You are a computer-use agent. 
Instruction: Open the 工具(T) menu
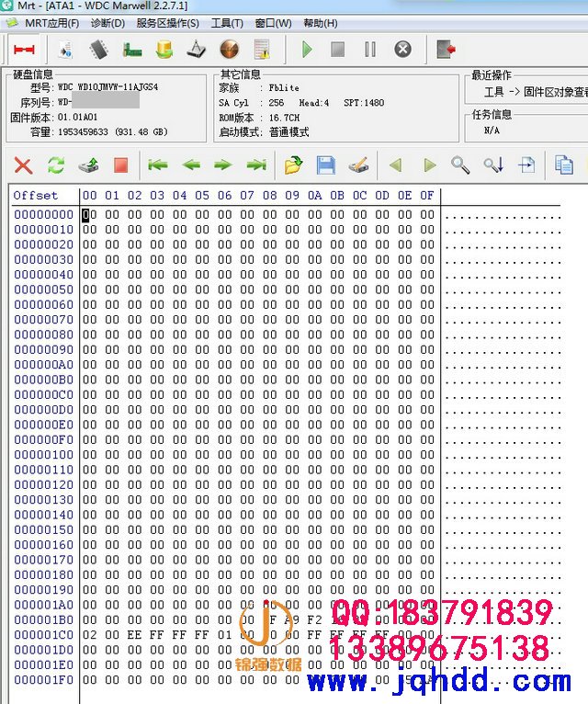coord(227,23)
